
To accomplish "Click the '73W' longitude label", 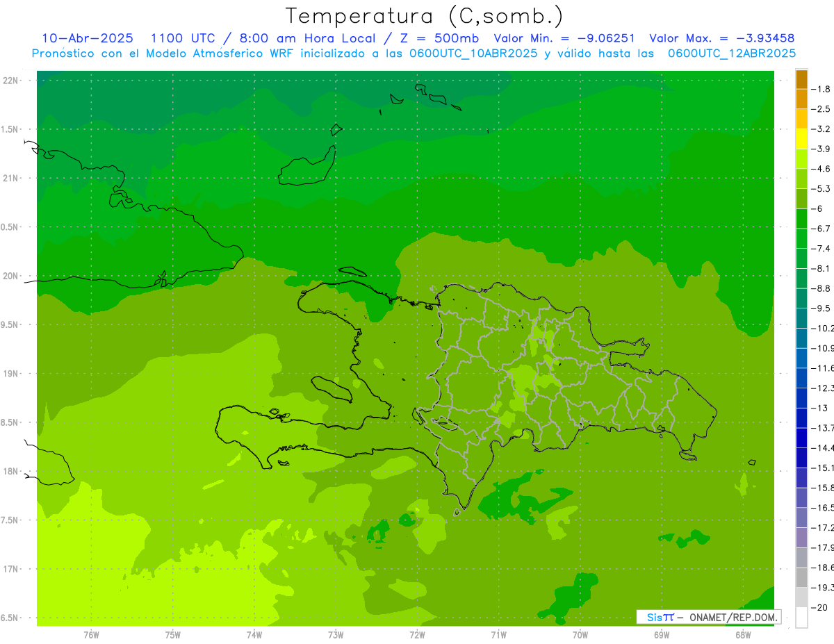I will point(336,634).
